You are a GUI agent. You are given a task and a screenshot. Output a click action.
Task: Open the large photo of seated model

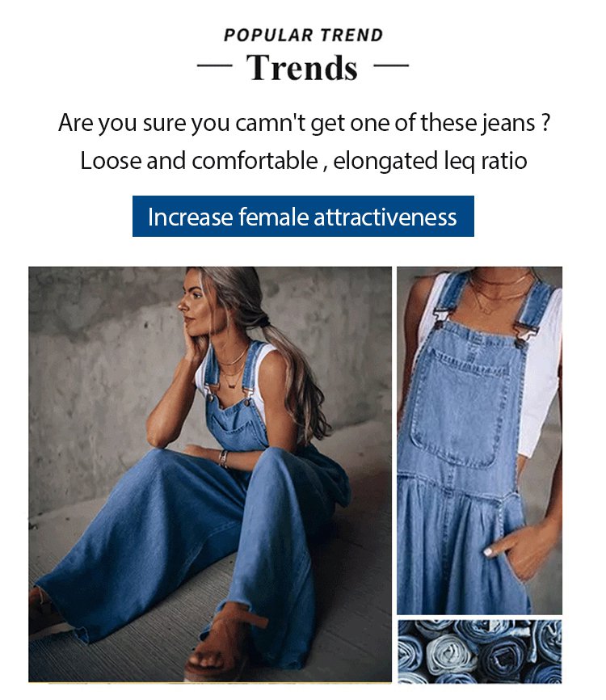(x=210, y=474)
